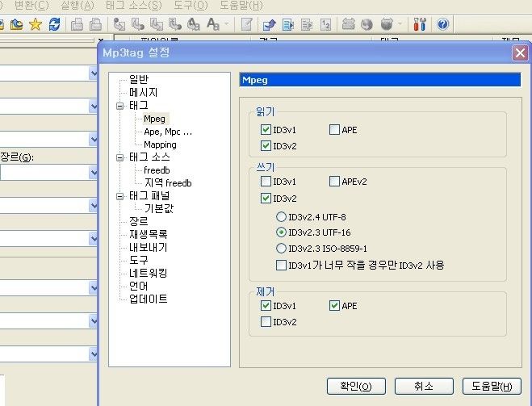Screen dimensions: 532x406
Task: Collapse the 태그 패널 tree node
Action: pos(119,196)
